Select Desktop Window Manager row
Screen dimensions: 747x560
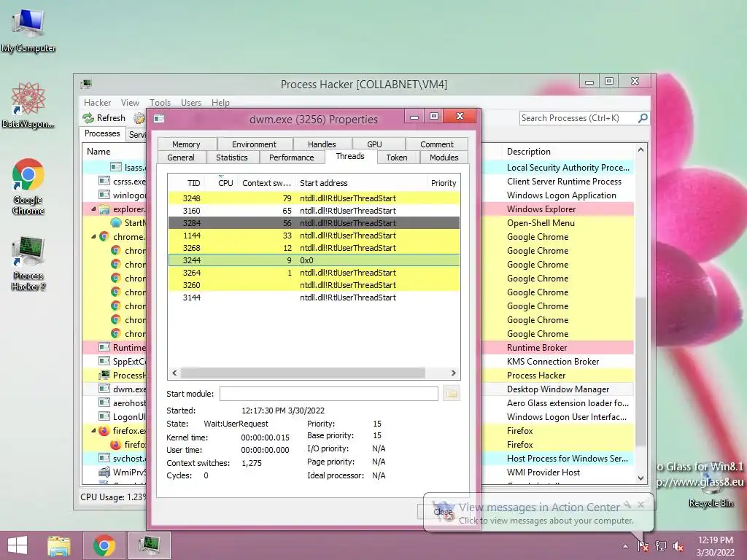(x=558, y=389)
